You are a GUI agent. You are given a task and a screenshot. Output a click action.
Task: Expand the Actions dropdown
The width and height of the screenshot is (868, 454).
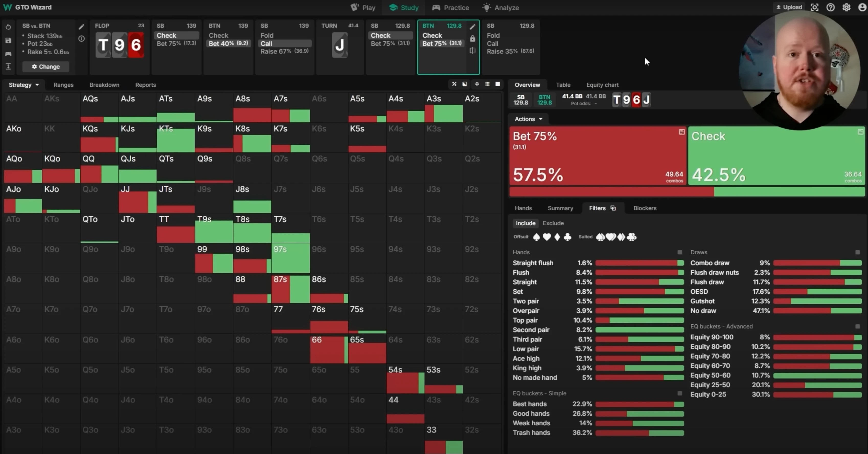(528, 119)
